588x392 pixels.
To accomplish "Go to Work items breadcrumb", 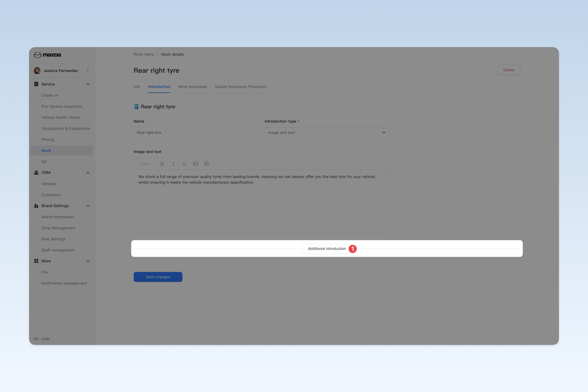I will click(144, 55).
